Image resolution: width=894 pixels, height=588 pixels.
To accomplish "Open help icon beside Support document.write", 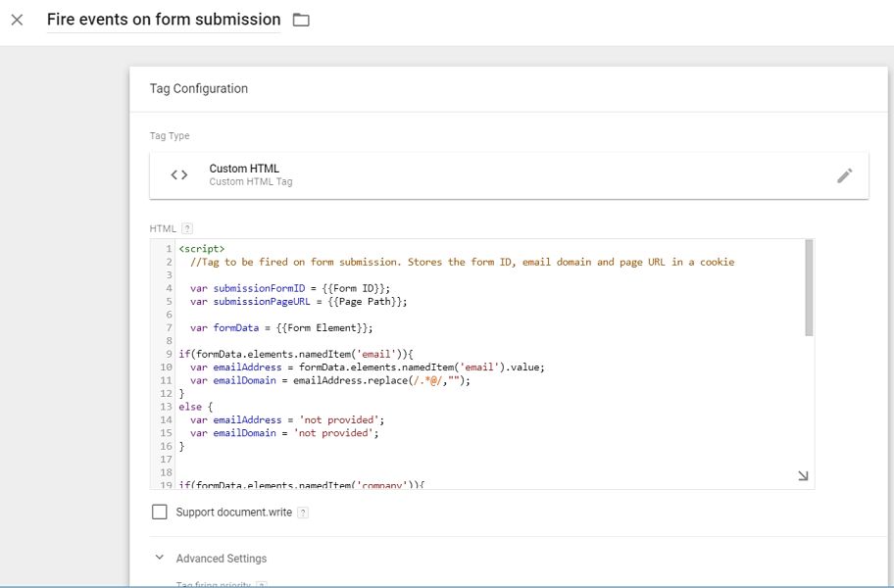I will [x=303, y=513].
